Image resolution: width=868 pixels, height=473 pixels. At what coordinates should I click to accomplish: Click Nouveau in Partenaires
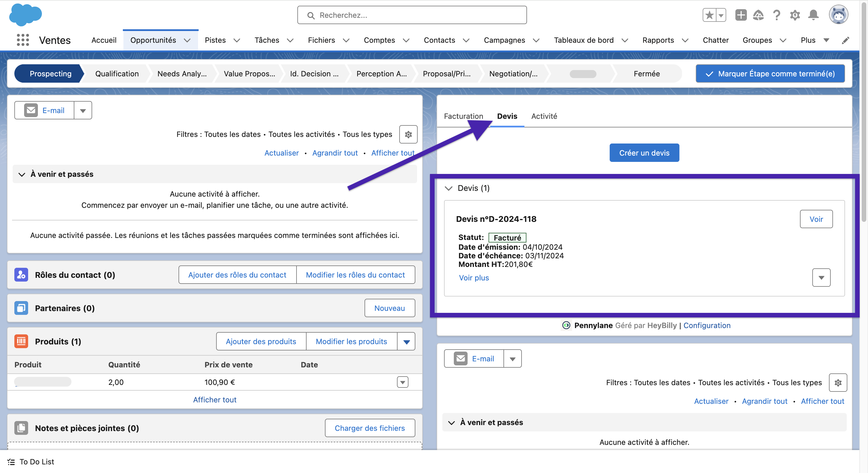(x=390, y=308)
